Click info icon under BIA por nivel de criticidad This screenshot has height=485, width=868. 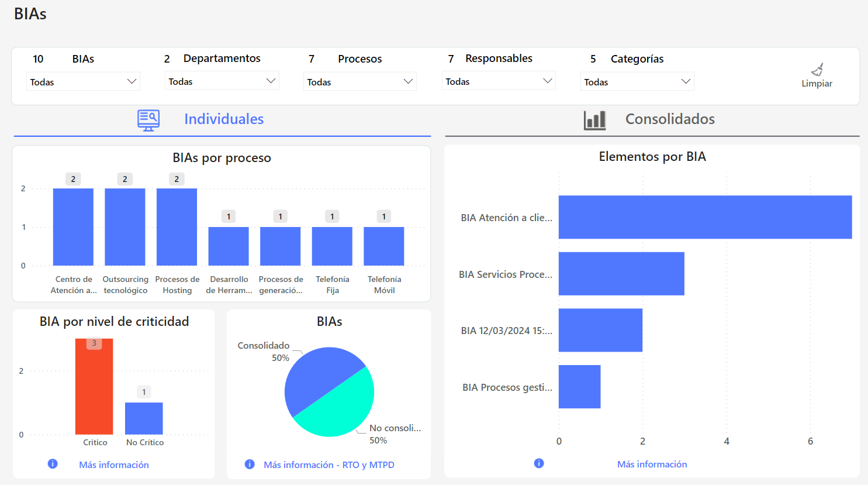click(53, 464)
